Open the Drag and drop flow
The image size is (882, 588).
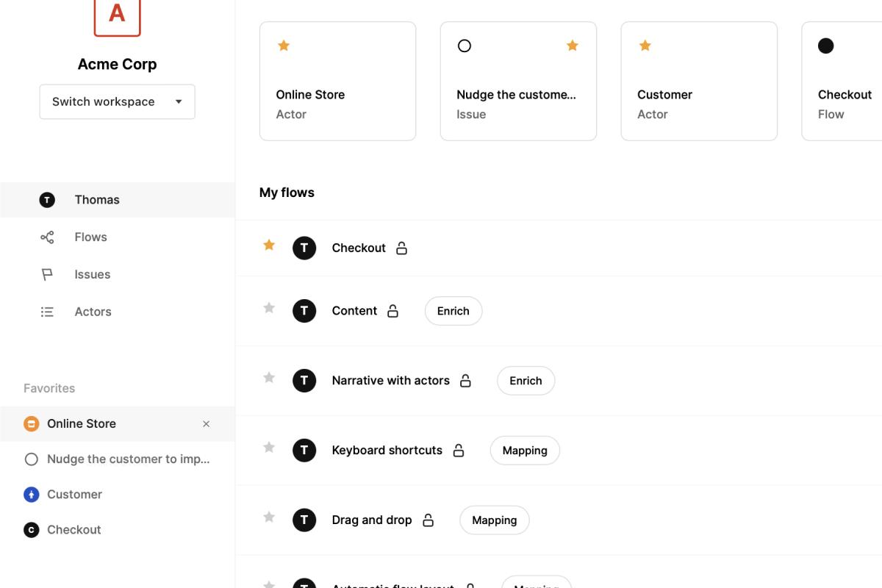[x=371, y=520]
